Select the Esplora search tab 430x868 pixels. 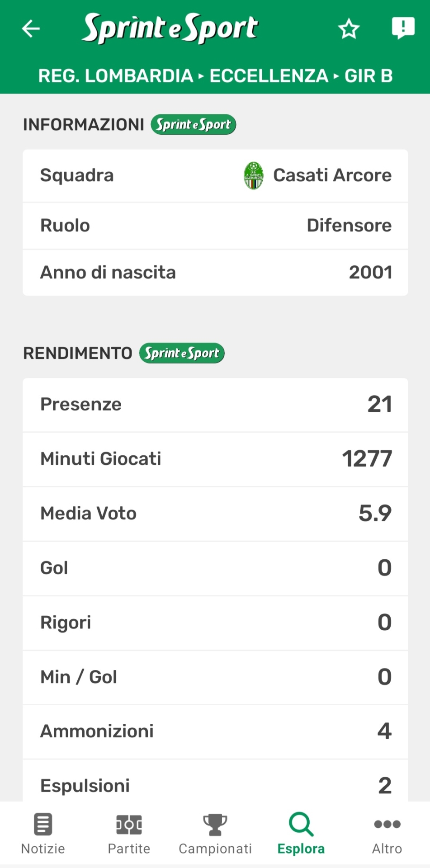click(301, 833)
